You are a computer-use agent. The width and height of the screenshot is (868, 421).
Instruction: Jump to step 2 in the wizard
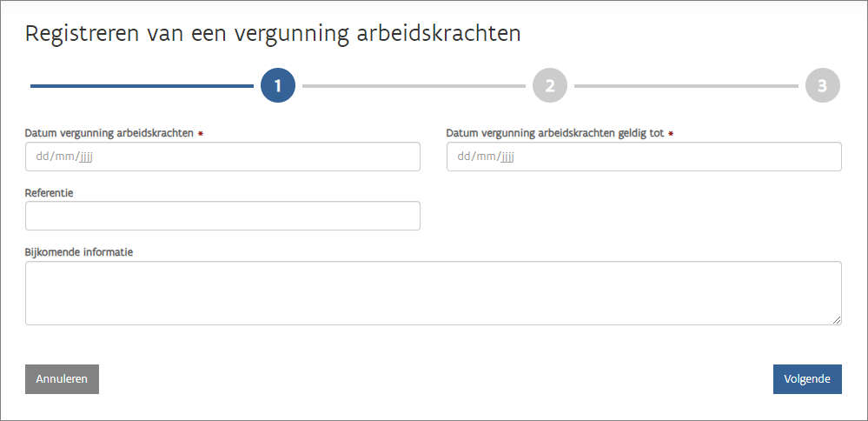[550, 86]
